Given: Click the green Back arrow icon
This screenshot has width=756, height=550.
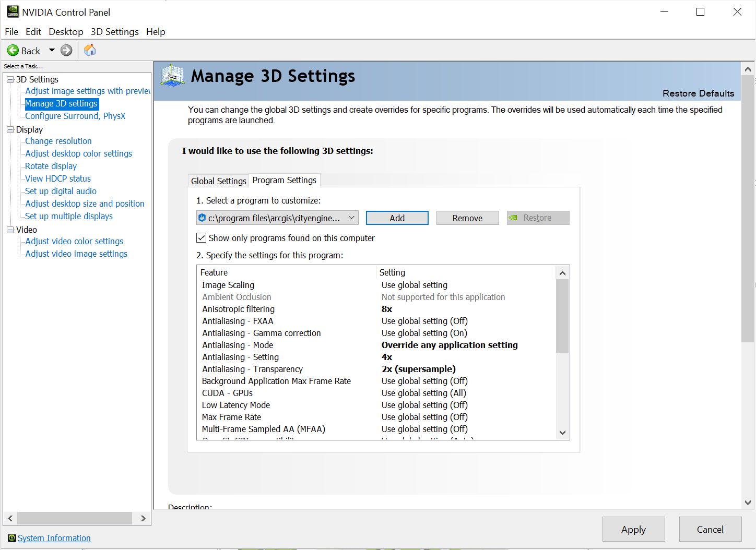Looking at the screenshot, I should pyautogui.click(x=13, y=51).
